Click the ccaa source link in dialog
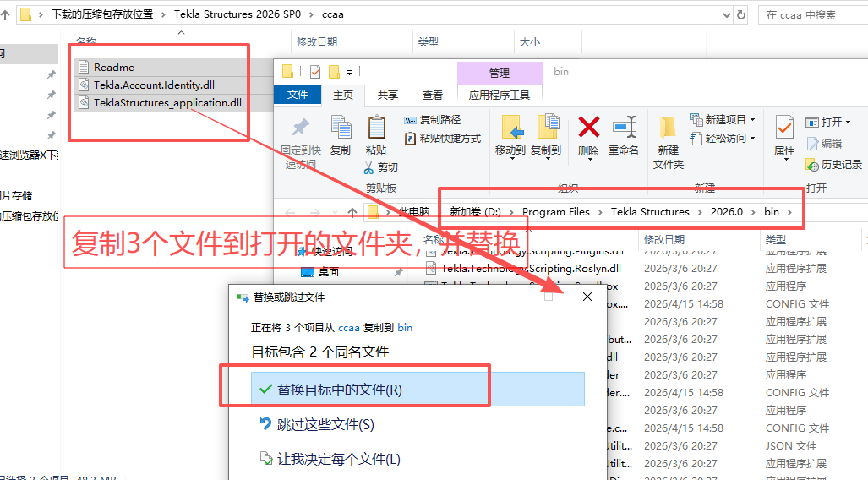This screenshot has width=868, height=480. pos(349,328)
